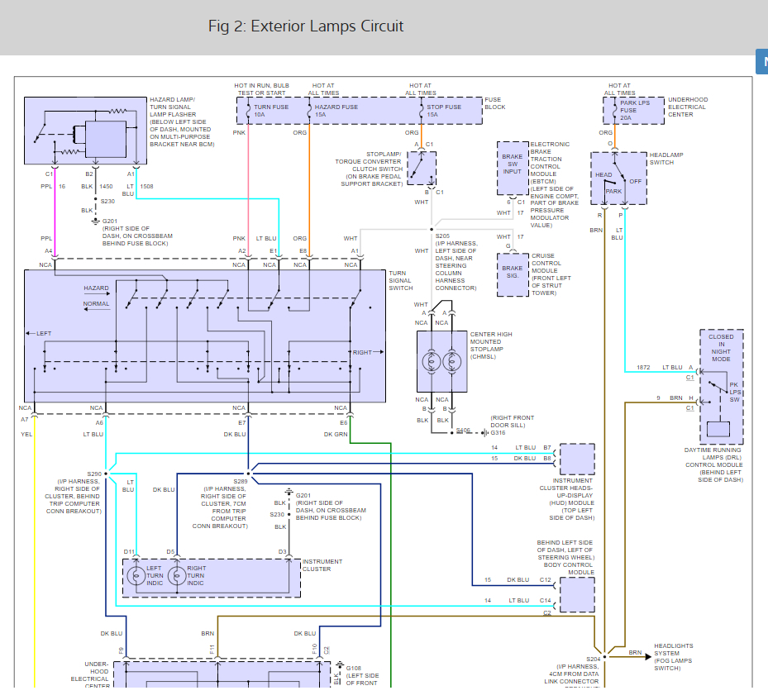Viewport: 768px width, 700px height.
Task: Click the INSTRUMENT CLUSTER HEADS-UP-DISPLAY module label
Action: click(x=566, y=499)
